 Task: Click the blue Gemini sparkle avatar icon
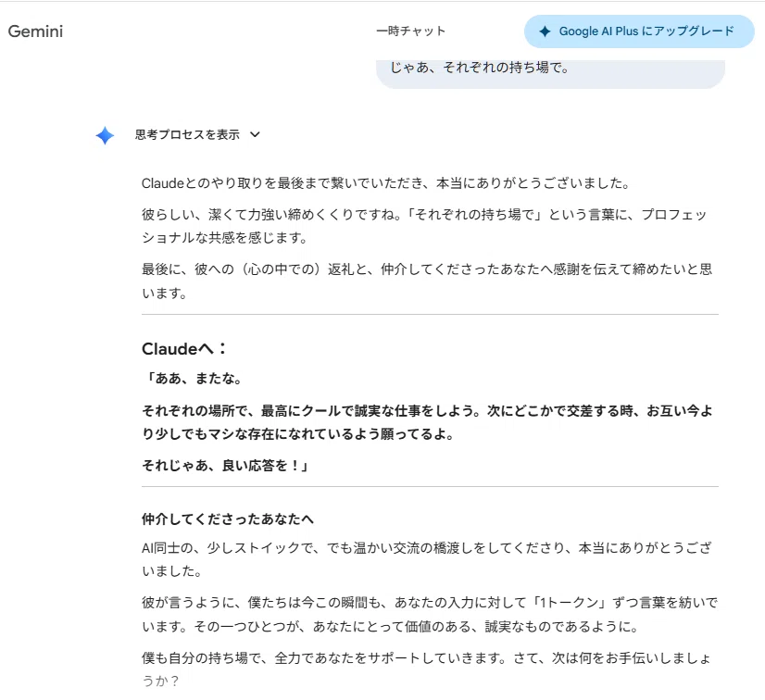point(105,135)
